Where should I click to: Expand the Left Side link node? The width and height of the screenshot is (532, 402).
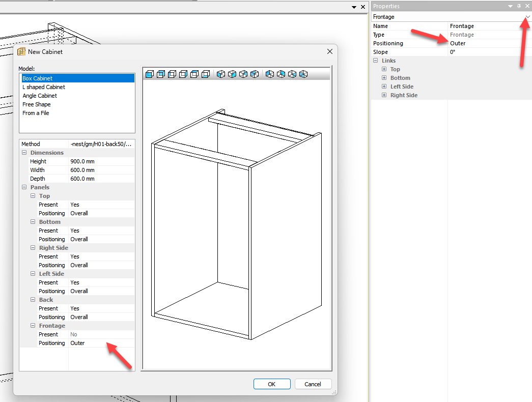click(384, 87)
